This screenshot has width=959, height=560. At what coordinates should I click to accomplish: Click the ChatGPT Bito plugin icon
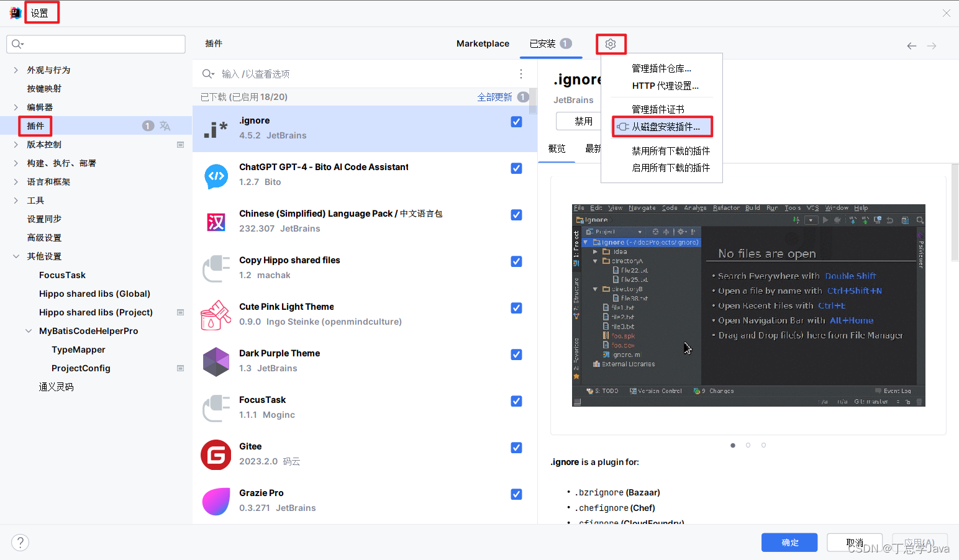click(x=216, y=176)
